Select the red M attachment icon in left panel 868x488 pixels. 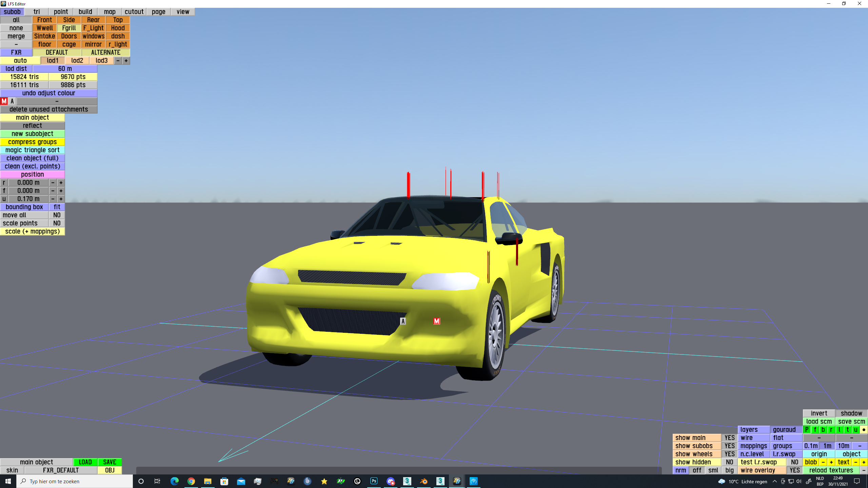point(4,101)
